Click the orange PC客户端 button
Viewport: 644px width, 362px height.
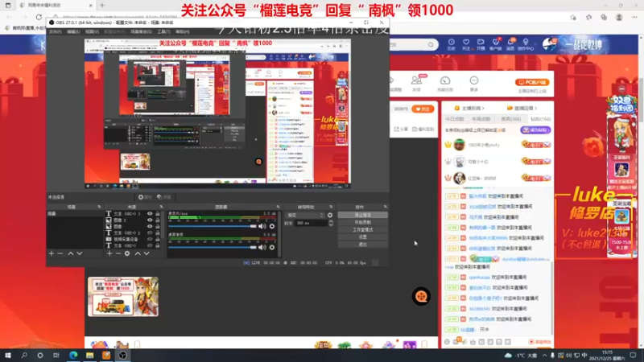pyautogui.click(x=532, y=83)
